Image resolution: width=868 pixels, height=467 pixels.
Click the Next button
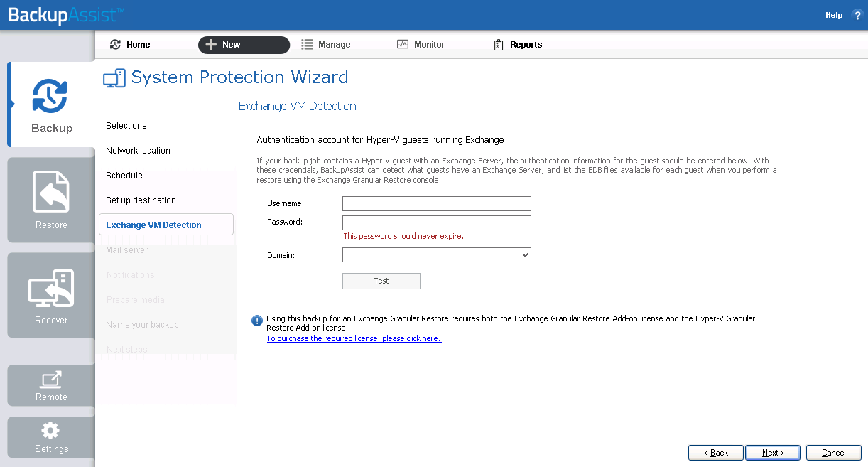coord(773,453)
